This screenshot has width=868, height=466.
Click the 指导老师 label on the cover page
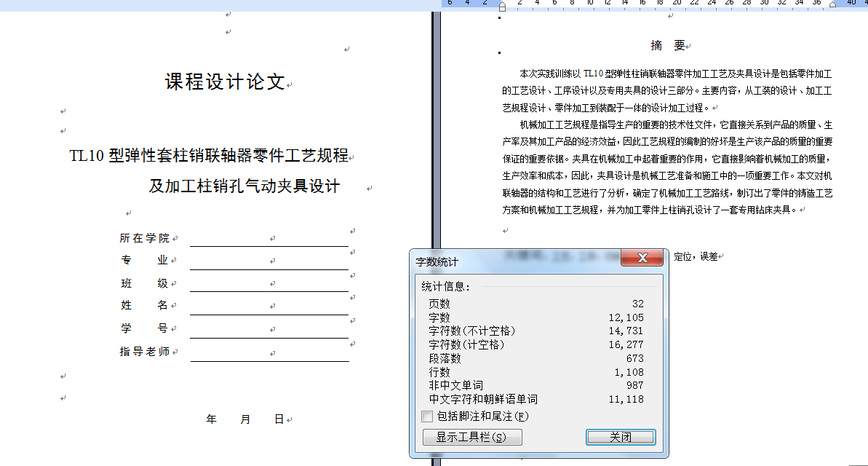pyautogui.click(x=145, y=351)
